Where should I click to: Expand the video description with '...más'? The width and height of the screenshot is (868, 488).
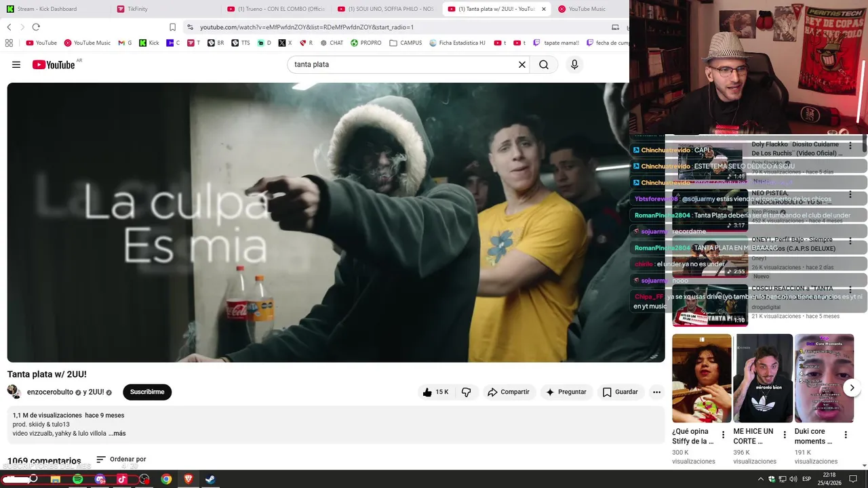(x=117, y=434)
